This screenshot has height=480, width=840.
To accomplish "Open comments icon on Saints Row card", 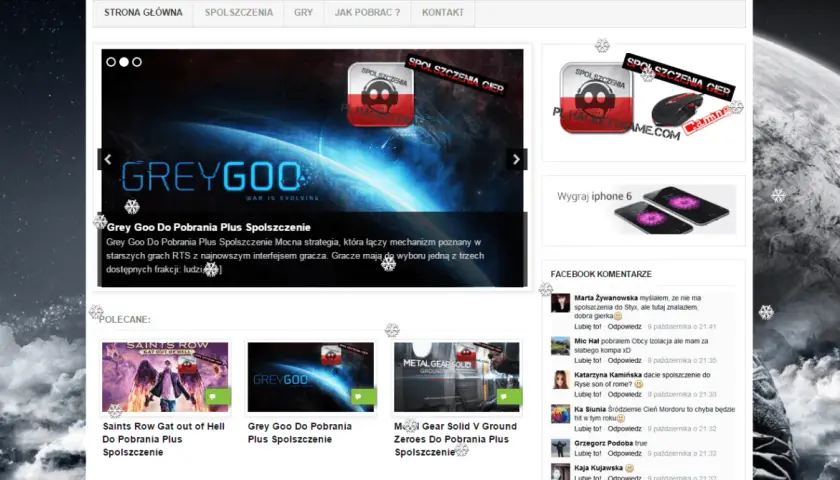I will tap(218, 396).
